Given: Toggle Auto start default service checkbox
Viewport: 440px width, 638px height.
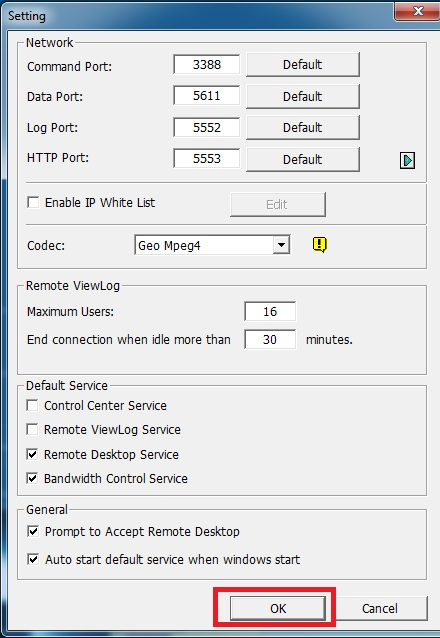Looking at the screenshot, I should coord(33,559).
